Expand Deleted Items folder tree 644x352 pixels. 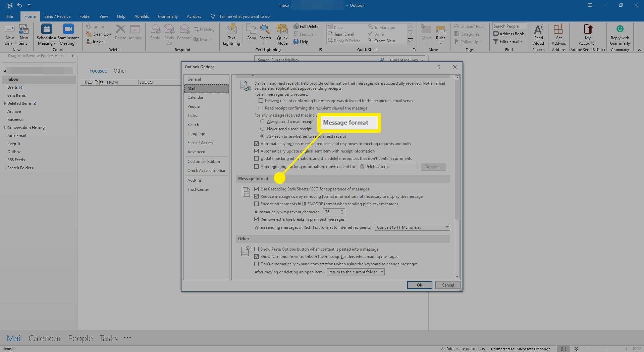click(5, 103)
